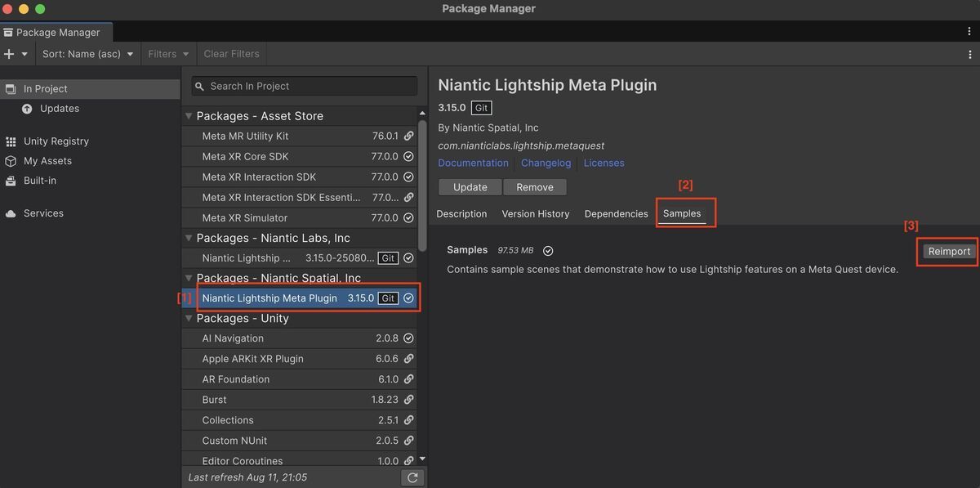980x488 pixels.
Task: Collapse Packages - Unity group
Action: point(189,319)
